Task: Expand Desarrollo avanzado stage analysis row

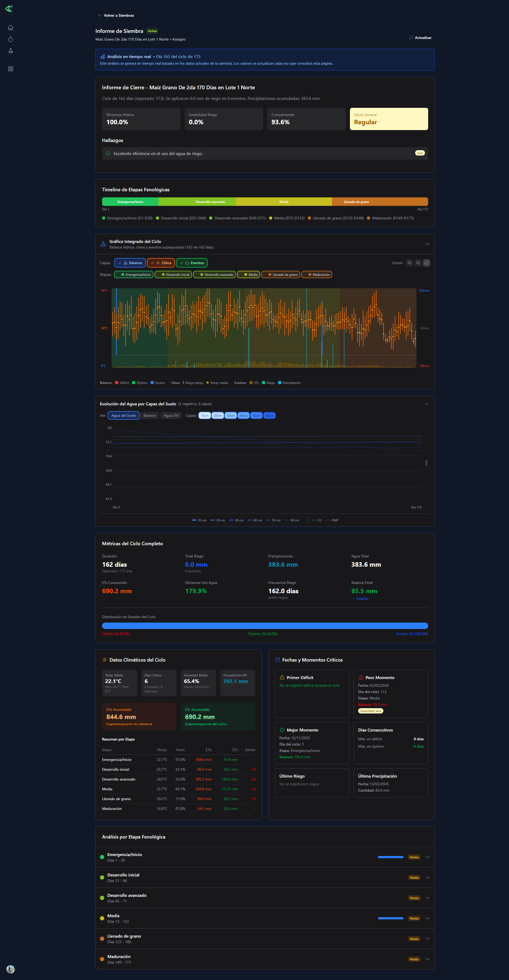Action: click(x=265, y=898)
